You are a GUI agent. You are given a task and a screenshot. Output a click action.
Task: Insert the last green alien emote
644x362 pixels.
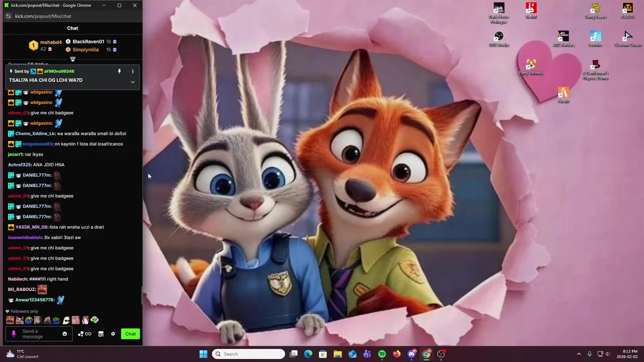95,320
